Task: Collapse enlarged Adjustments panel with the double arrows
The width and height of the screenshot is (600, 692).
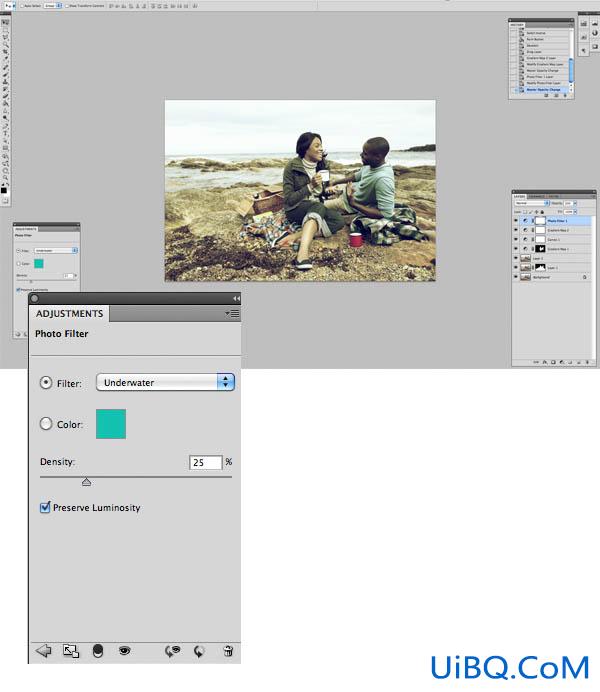Action: pyautogui.click(x=236, y=299)
